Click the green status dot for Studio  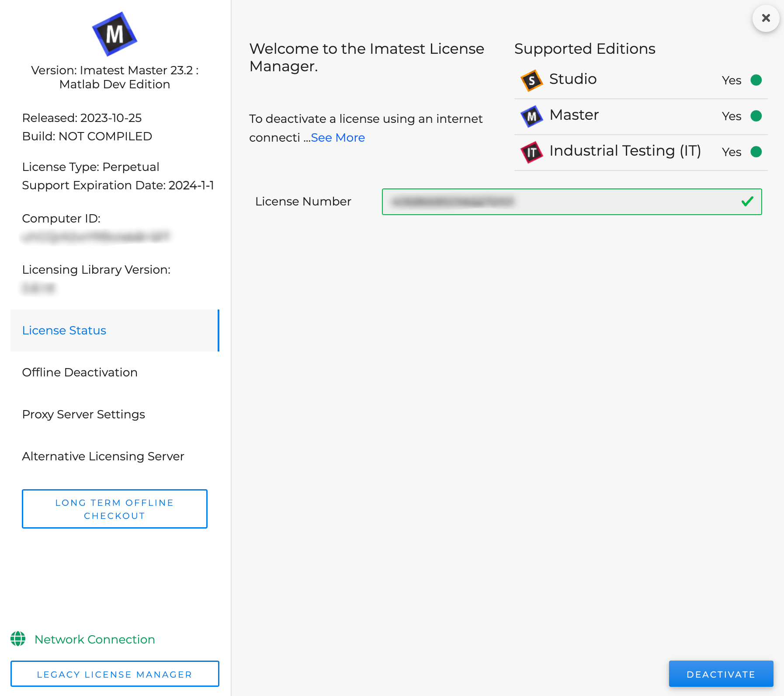click(x=756, y=80)
